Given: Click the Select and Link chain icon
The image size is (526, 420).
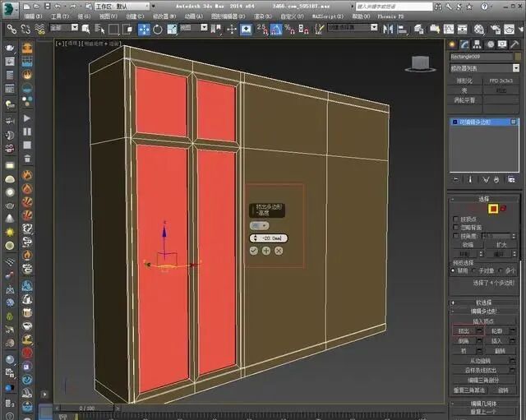Looking at the screenshot, I should [12, 30].
